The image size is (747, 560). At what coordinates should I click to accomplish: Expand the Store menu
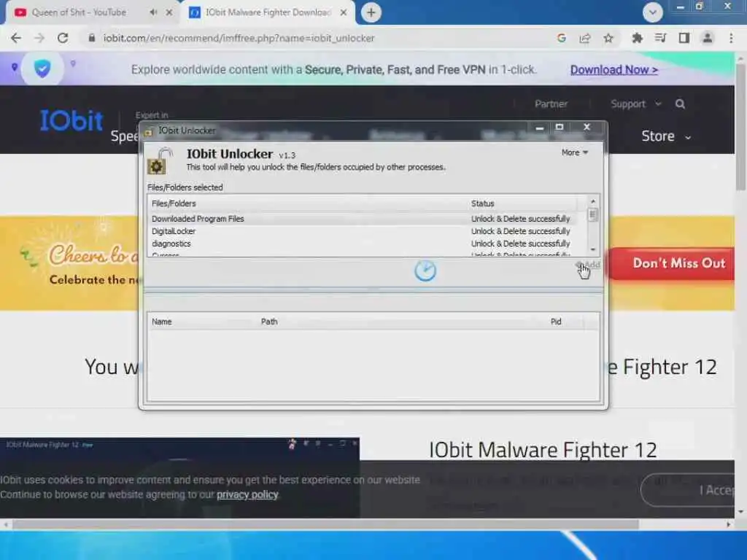coord(665,136)
